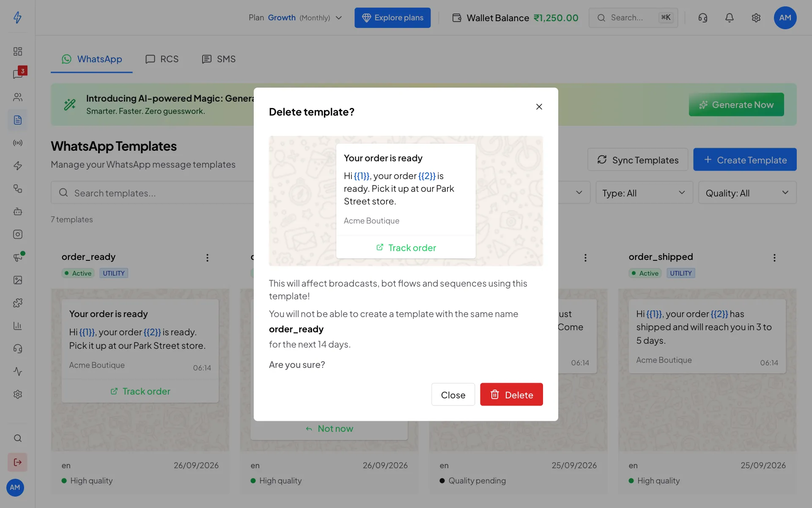
Task: Click the Track order link in dialog preview
Action: click(406, 247)
